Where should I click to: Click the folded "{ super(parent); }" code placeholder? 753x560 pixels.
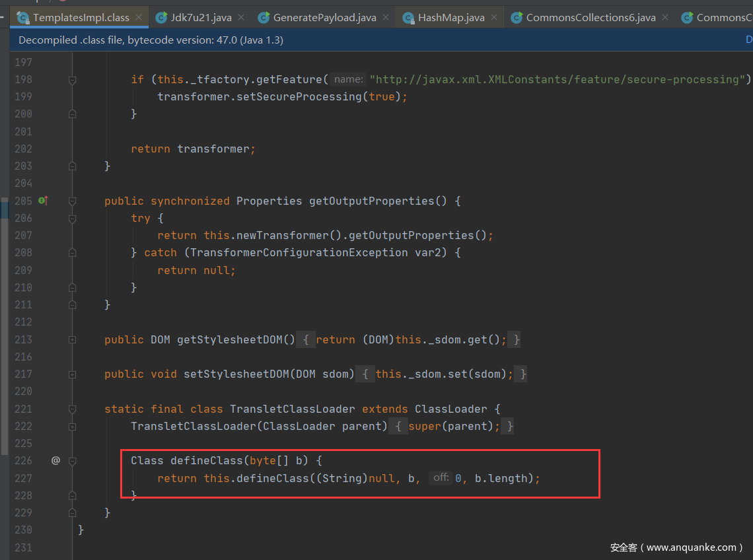tap(454, 426)
